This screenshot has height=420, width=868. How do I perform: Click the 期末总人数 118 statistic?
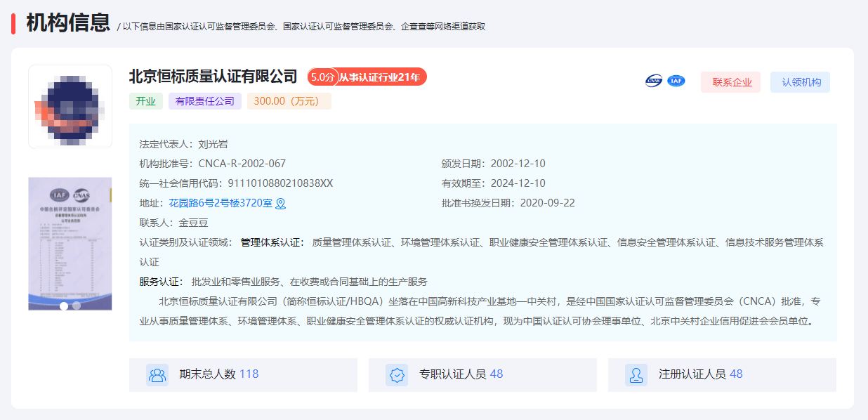243,374
